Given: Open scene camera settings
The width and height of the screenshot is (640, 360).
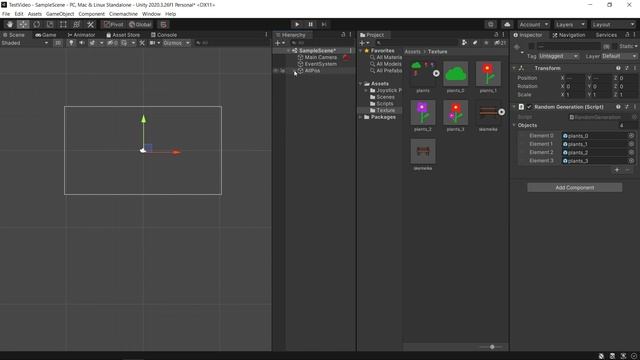Looking at the screenshot, I should tap(152, 43).
